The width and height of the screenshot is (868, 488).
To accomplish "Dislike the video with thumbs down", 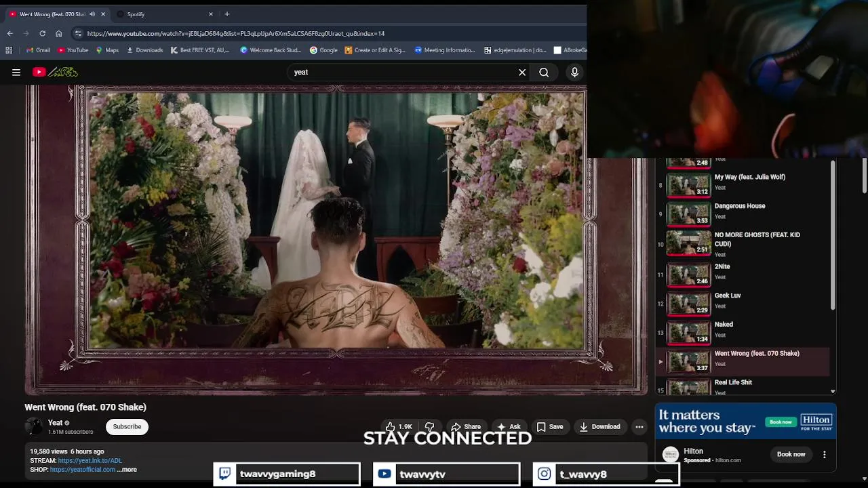I will [x=429, y=426].
